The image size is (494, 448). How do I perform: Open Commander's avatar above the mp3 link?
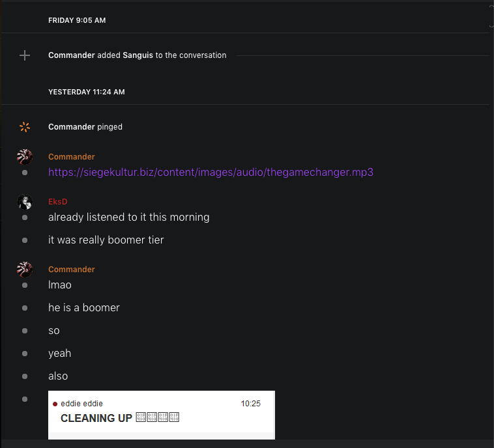click(x=25, y=157)
